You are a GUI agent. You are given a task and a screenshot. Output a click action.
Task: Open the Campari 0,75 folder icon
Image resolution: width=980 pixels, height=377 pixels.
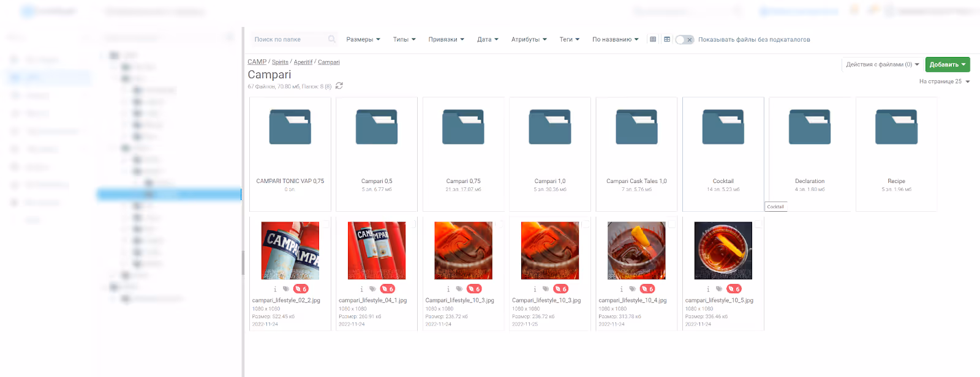click(x=464, y=127)
